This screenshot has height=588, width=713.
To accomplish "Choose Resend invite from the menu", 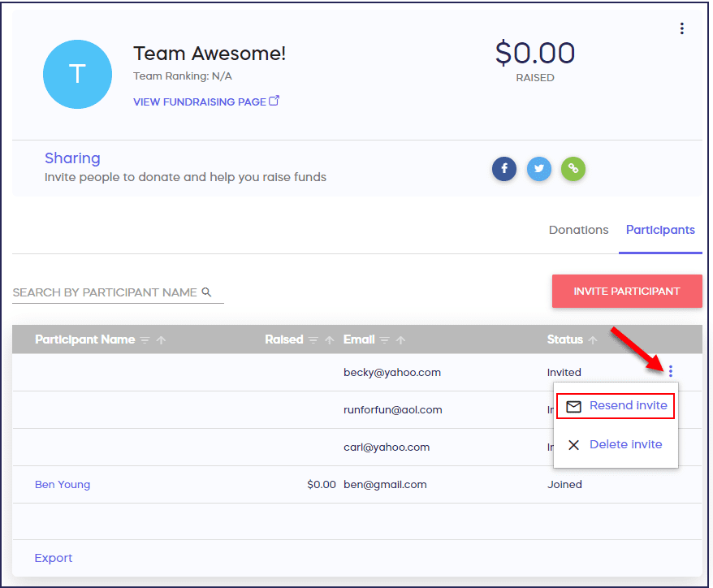I will click(x=616, y=406).
